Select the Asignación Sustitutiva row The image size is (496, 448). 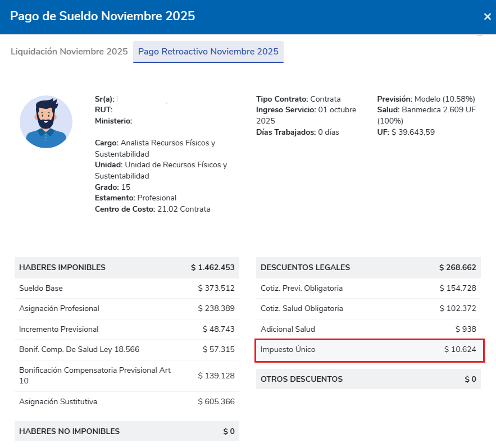click(x=126, y=401)
